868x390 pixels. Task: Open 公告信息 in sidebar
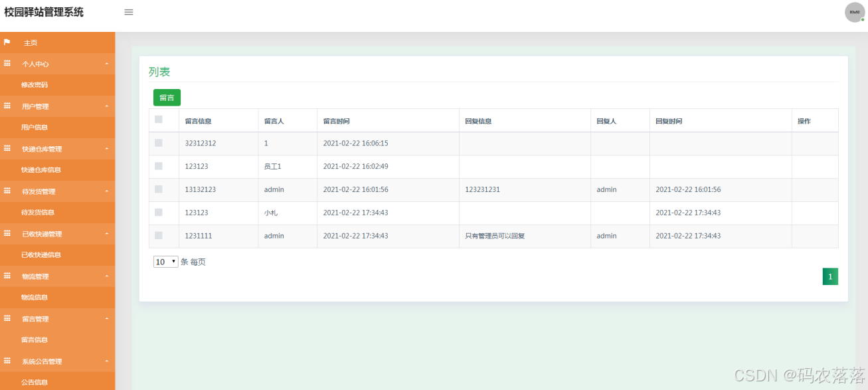(35, 383)
